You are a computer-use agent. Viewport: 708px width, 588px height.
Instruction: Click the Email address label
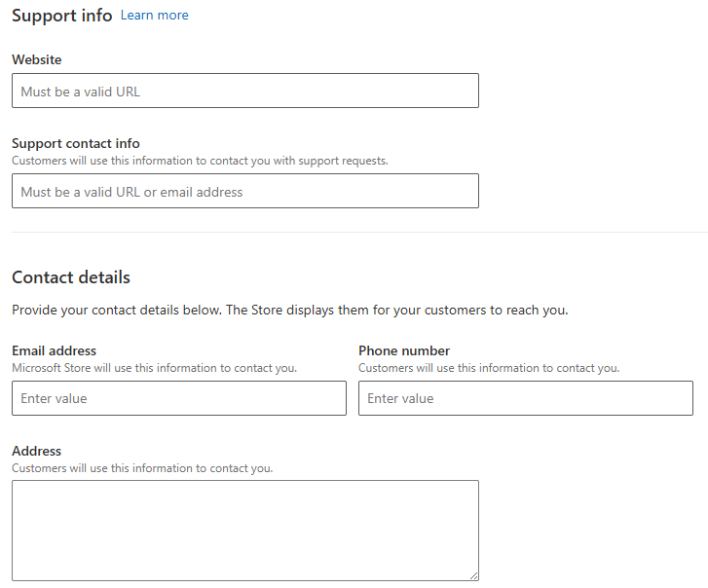(55, 350)
